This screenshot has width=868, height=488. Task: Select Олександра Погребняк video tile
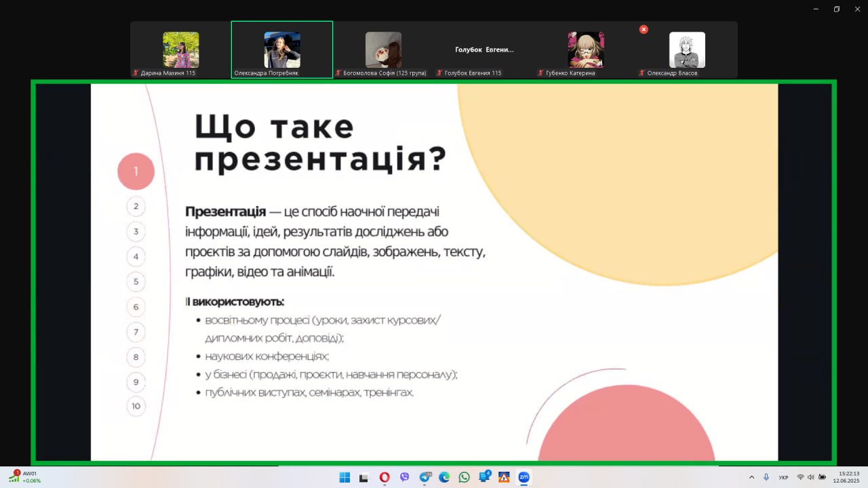point(282,49)
